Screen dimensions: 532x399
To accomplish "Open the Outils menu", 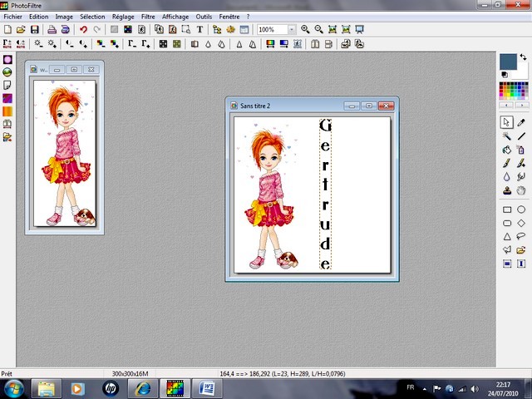I will click(x=204, y=17).
